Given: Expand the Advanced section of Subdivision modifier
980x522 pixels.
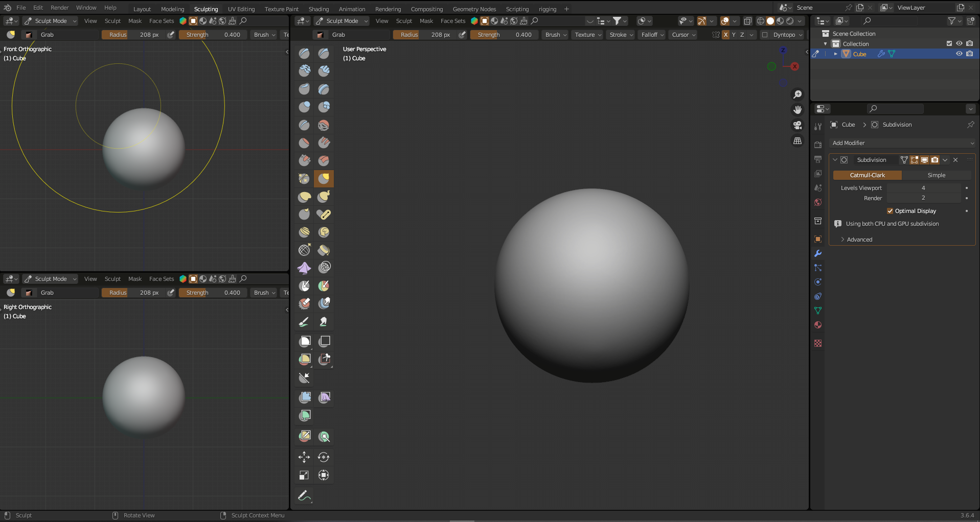Looking at the screenshot, I should point(859,239).
